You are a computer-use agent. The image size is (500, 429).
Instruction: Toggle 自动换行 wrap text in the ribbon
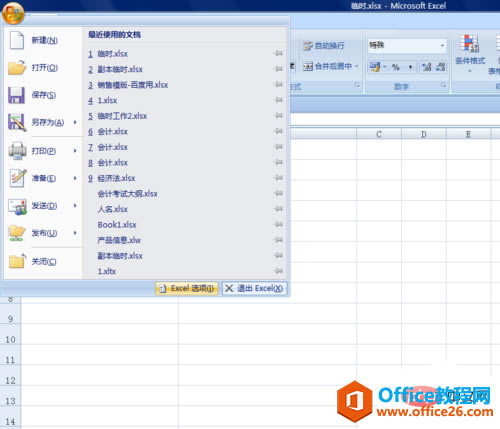click(x=324, y=46)
